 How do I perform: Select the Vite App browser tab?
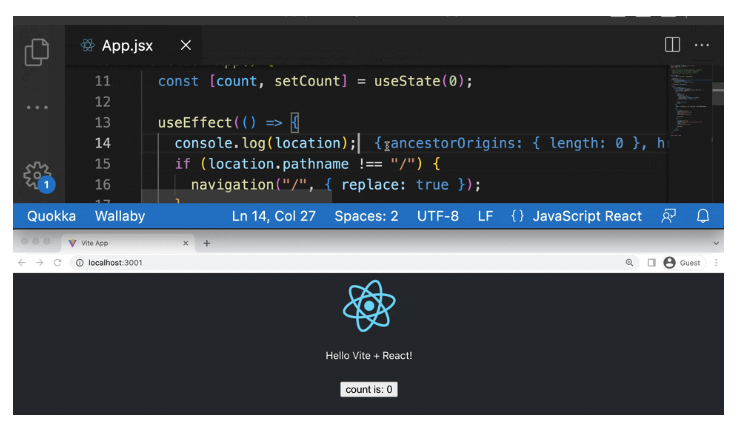[x=128, y=243]
